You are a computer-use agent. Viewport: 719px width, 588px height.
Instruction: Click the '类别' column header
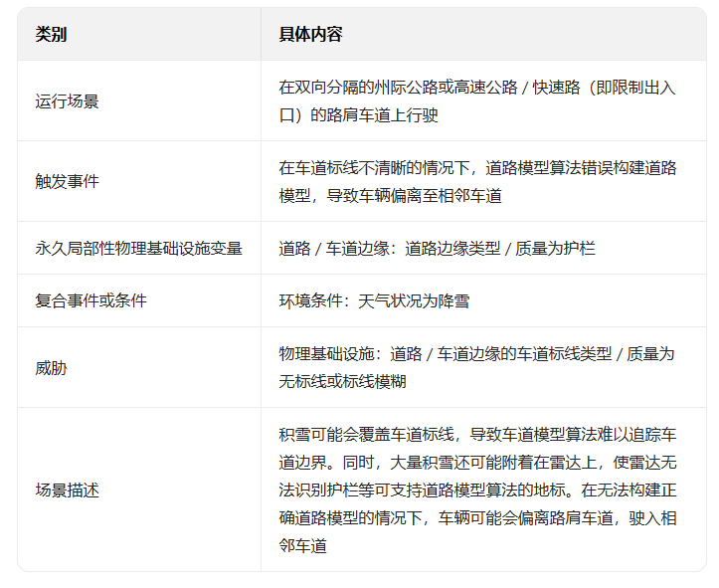click(x=52, y=34)
